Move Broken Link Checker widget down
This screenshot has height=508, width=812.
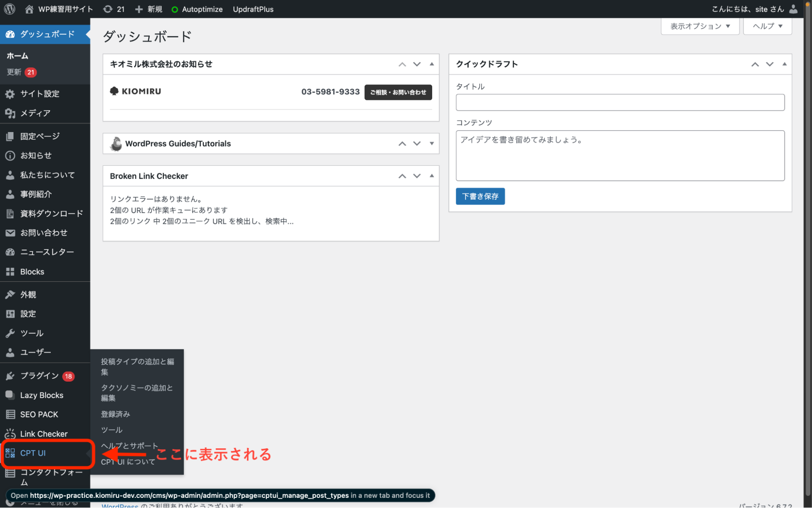[417, 176]
